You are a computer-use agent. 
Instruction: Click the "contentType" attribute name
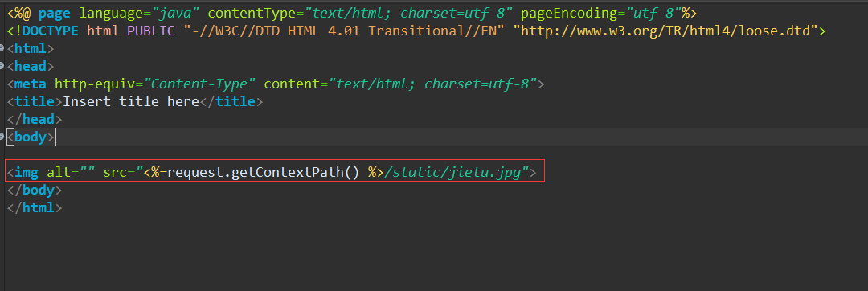point(251,13)
